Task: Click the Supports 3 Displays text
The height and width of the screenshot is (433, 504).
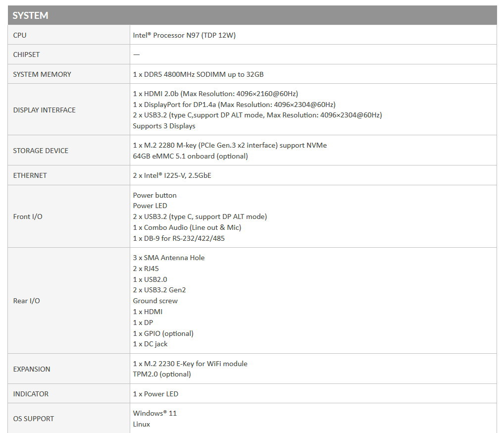Action: click(164, 126)
